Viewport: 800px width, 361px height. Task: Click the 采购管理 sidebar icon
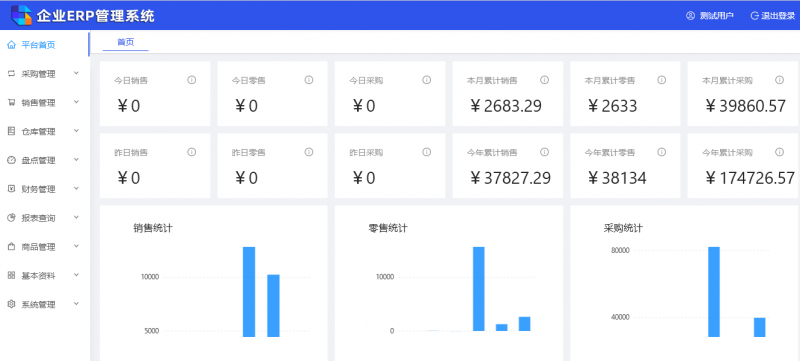click(x=11, y=74)
